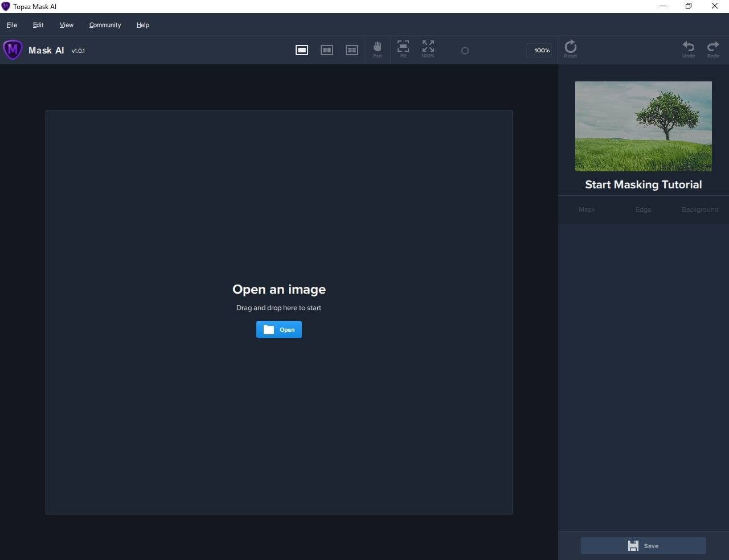Minimize the Topaz Mask AI window
Screen dimensions: 729x560
pyautogui.click(x=663, y=6)
